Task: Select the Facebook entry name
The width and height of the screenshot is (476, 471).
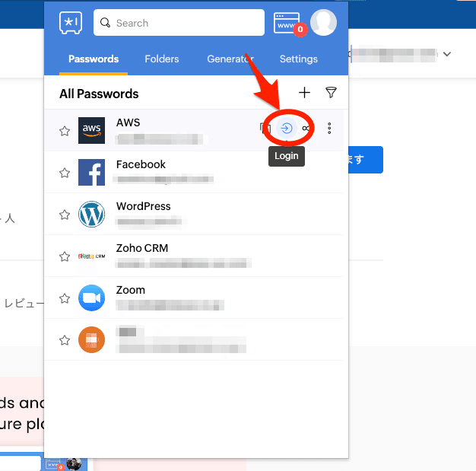Action: (141, 164)
